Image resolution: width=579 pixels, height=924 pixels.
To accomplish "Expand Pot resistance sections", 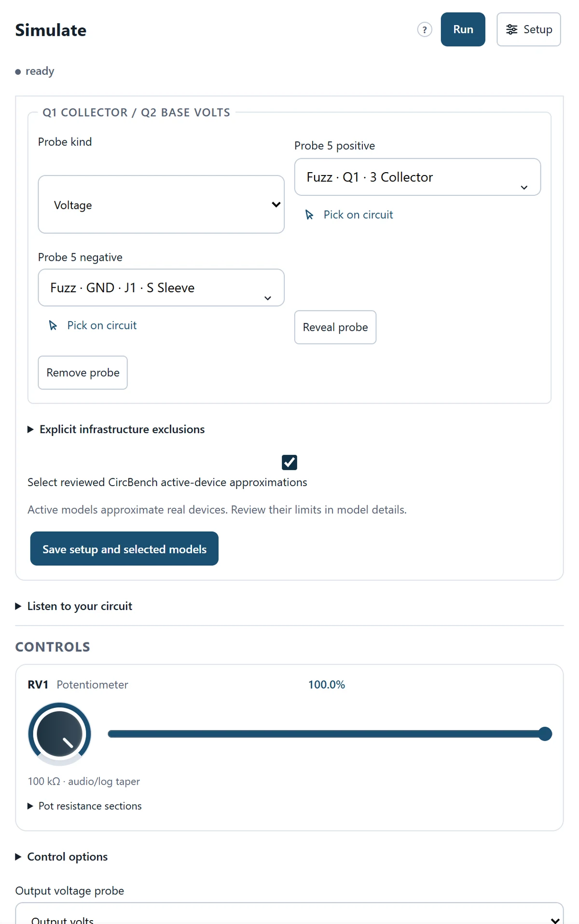I will click(x=85, y=806).
